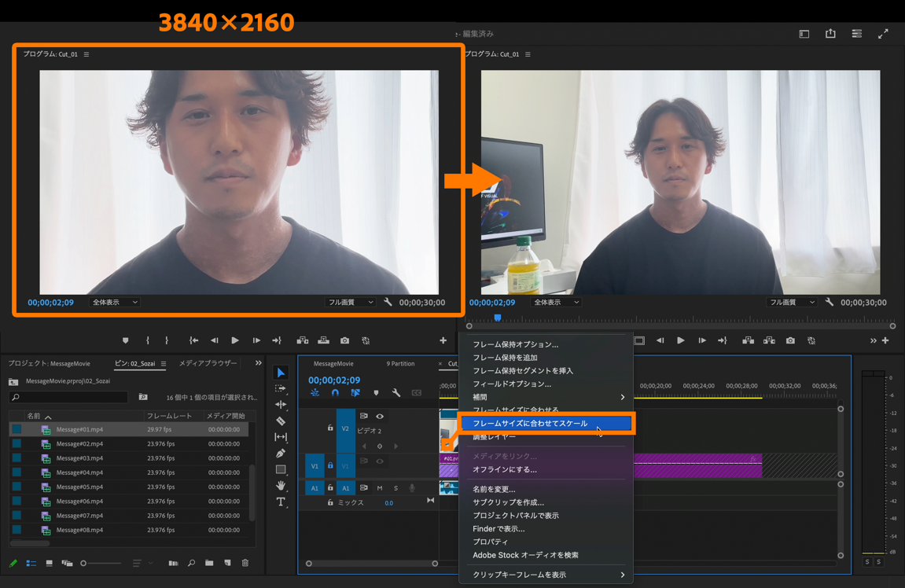905x588 pixels.
Task: Play the left program monitor
Action: click(x=235, y=341)
